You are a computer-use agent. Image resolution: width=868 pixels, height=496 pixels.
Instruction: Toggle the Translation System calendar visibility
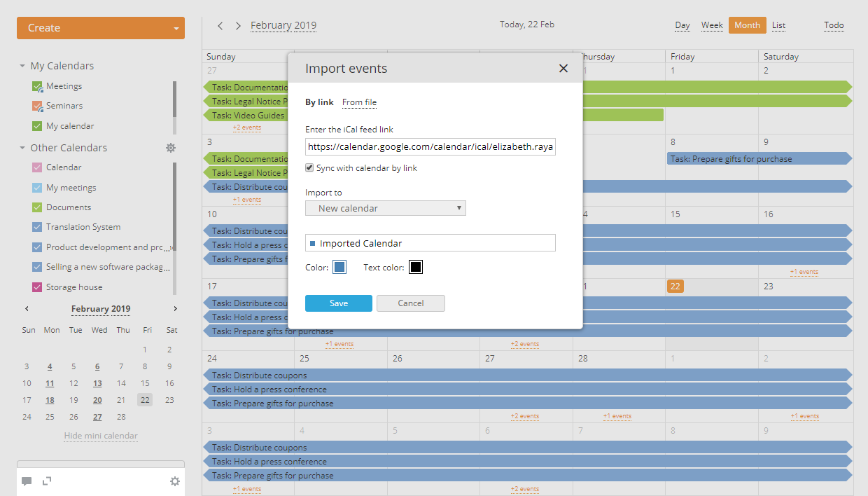point(37,226)
